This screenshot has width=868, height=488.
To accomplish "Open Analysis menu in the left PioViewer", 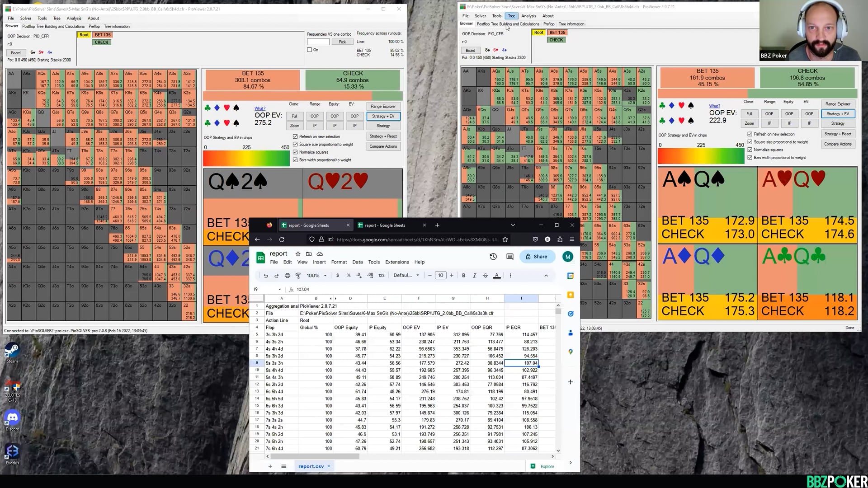I will point(74,19).
